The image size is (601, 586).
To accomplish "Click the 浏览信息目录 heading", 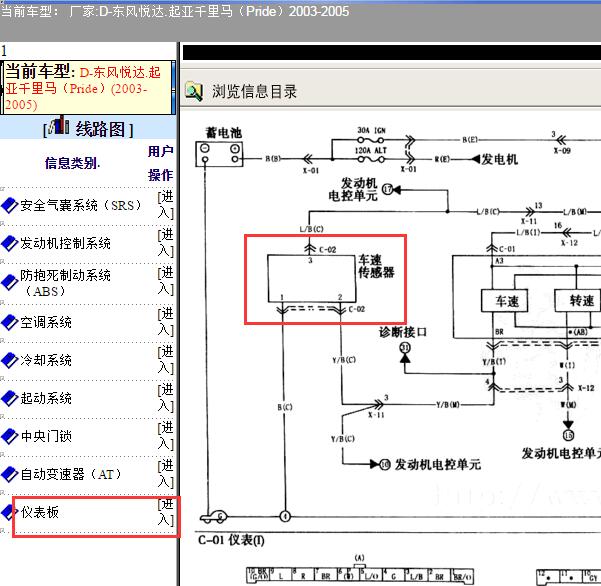I will 255,91.
